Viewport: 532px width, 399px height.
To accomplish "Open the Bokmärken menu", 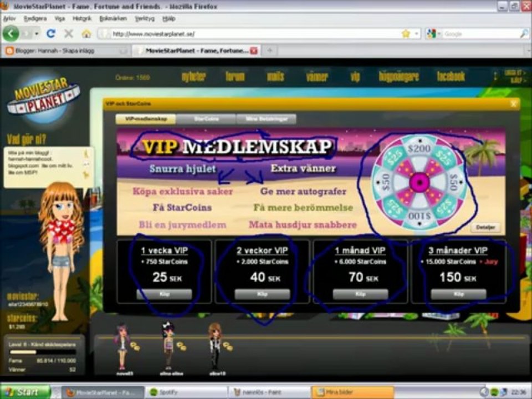I will [x=113, y=18].
